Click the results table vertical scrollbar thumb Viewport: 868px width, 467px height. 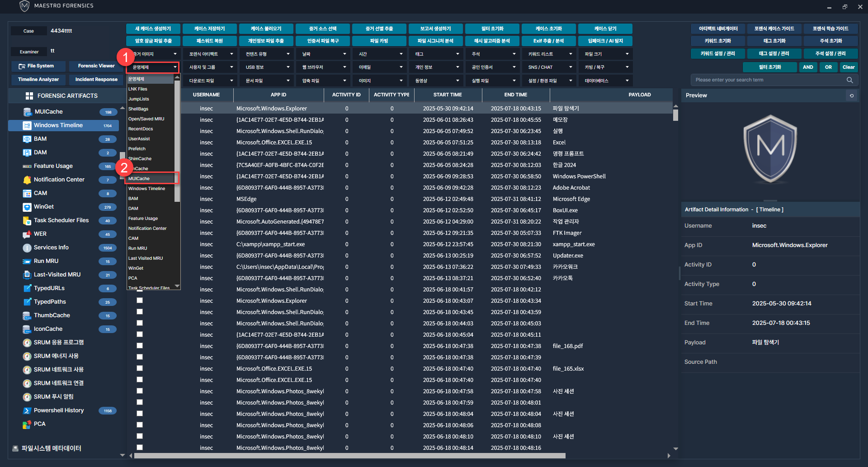click(675, 115)
